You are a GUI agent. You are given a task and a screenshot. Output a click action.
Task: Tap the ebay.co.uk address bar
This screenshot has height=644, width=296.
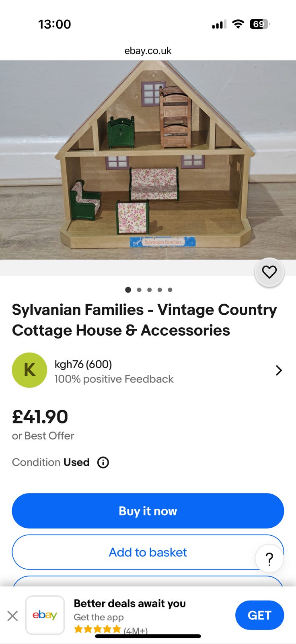pos(148,51)
